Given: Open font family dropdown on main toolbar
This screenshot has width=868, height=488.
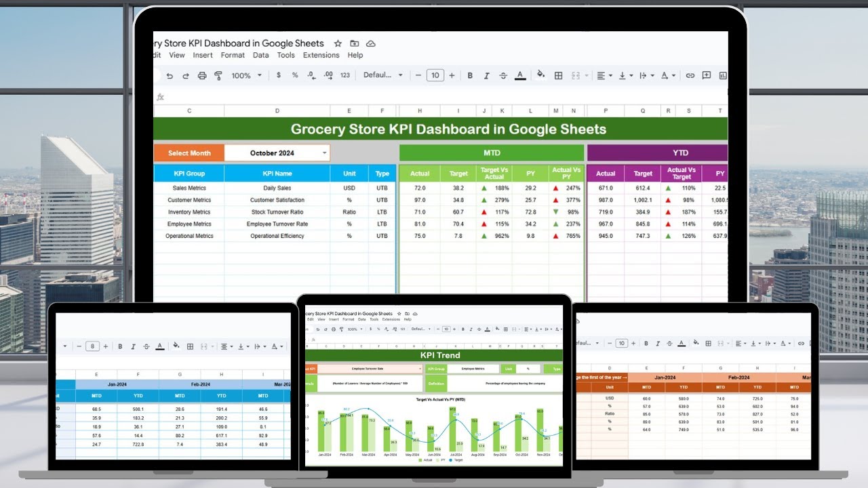Looking at the screenshot, I should click(382, 75).
